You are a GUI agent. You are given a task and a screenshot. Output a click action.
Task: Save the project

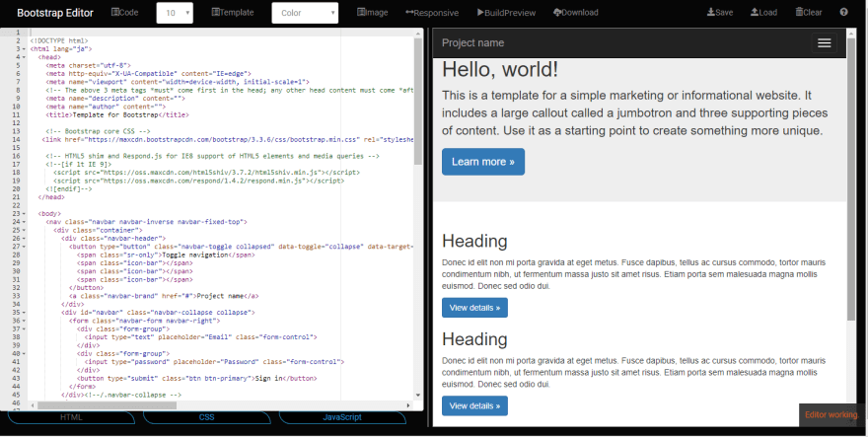[720, 12]
